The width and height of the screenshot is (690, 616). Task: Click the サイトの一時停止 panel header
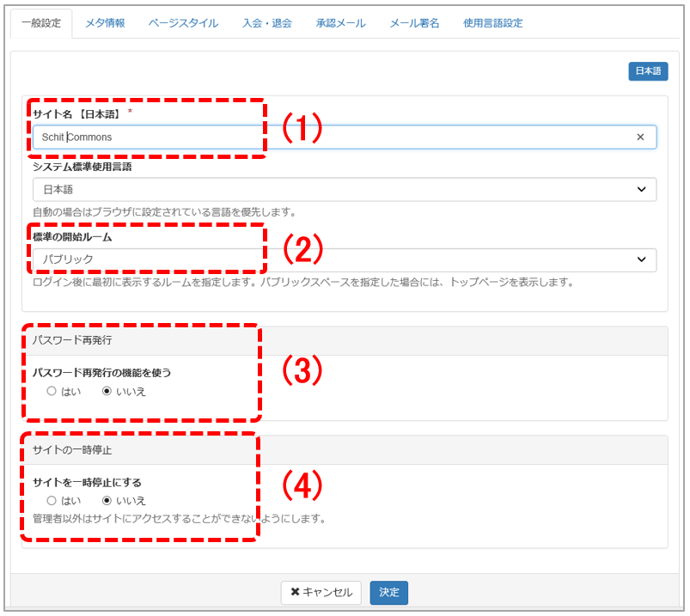coord(344,450)
